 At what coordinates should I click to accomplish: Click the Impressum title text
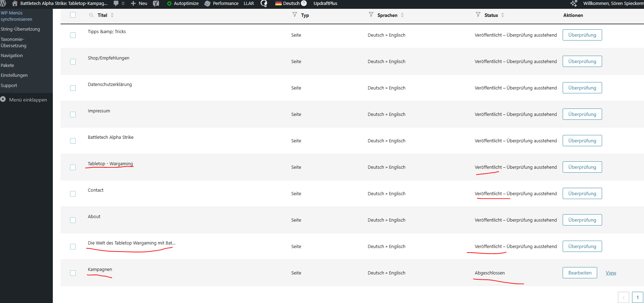99,111
